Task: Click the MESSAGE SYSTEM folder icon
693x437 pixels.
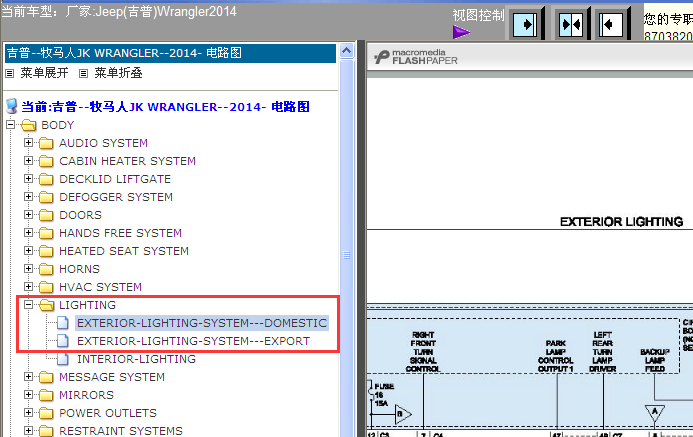Action: (46, 377)
